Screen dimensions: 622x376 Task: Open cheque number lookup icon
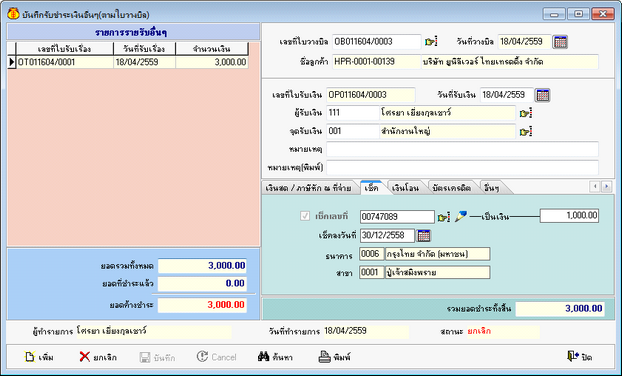(443, 217)
